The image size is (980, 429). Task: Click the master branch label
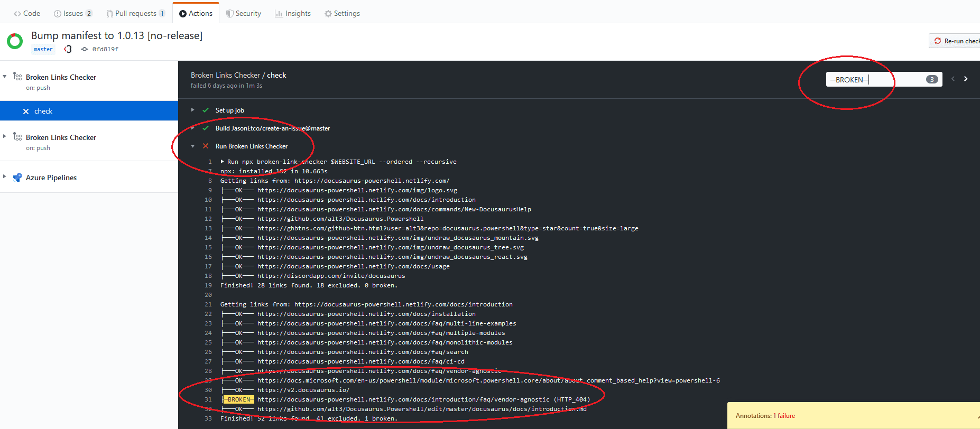43,49
